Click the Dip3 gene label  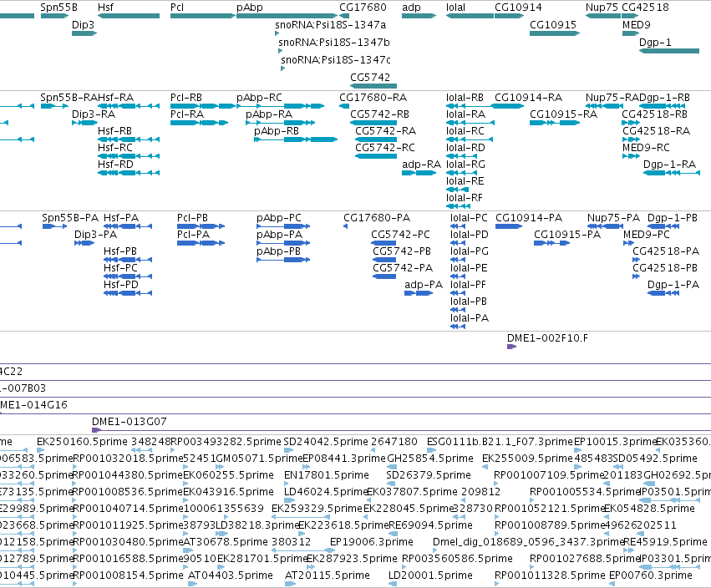coord(83,24)
